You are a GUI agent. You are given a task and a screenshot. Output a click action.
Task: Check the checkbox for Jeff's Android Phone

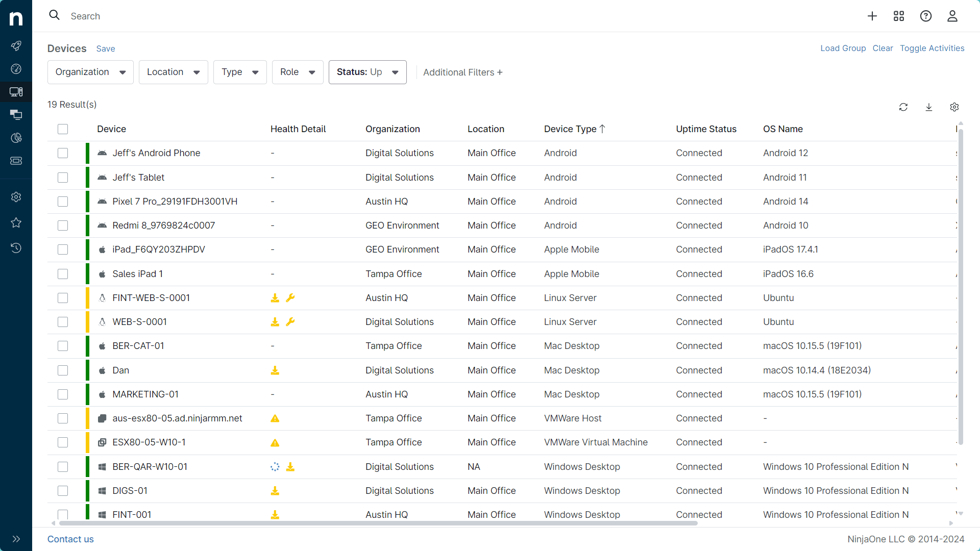(62, 153)
